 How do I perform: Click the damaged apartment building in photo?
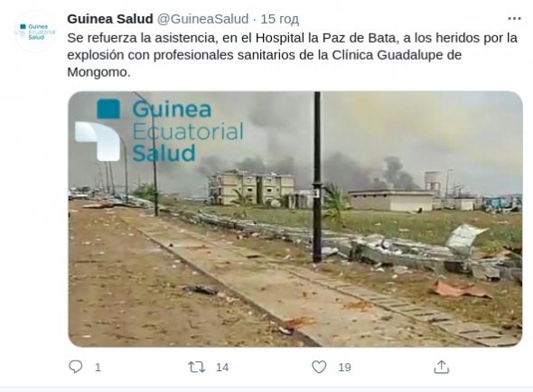pyautogui.click(x=251, y=187)
